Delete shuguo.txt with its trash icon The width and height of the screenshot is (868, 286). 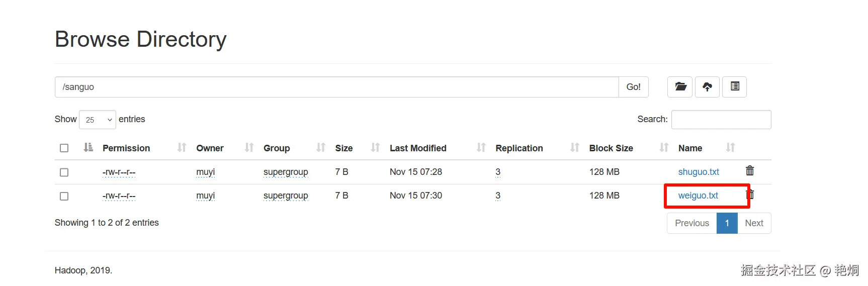pos(749,171)
